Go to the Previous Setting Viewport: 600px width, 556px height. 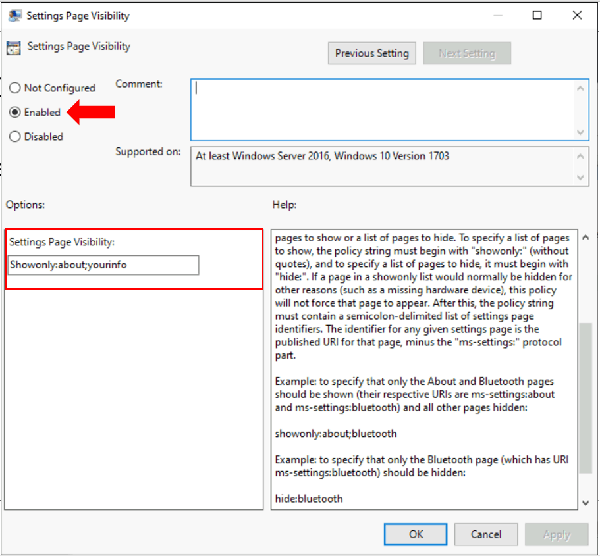371,53
